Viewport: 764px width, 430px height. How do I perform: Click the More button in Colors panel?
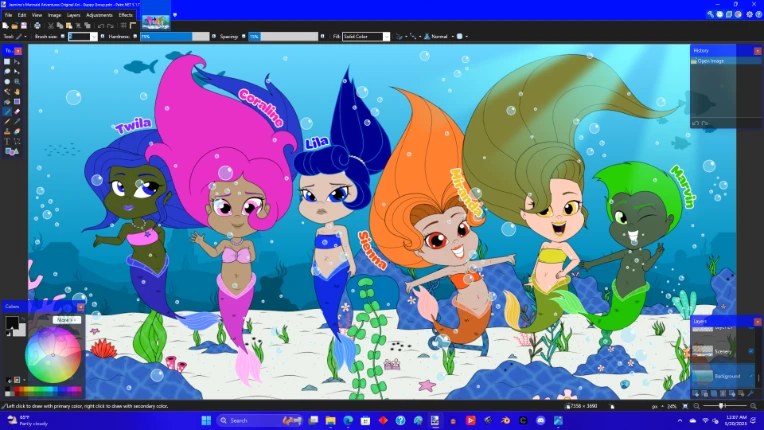[x=67, y=320]
